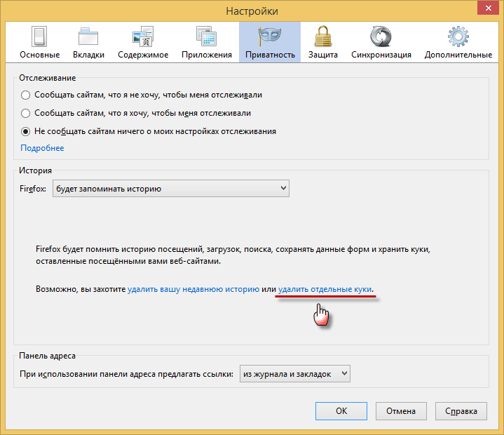The width and height of the screenshot is (504, 435).
Task: Select radio: Не сообщать сайтам ничего
Action: [x=25, y=132]
